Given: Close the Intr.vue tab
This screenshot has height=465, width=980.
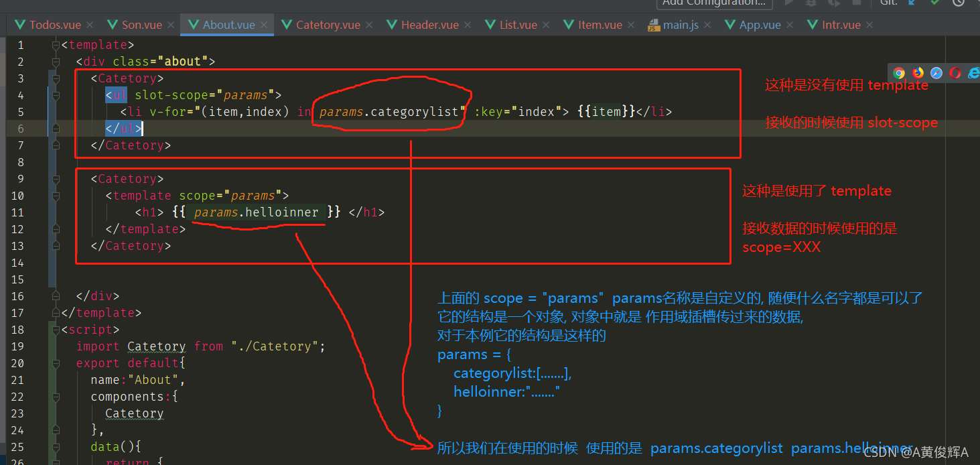Looking at the screenshot, I should click(869, 25).
